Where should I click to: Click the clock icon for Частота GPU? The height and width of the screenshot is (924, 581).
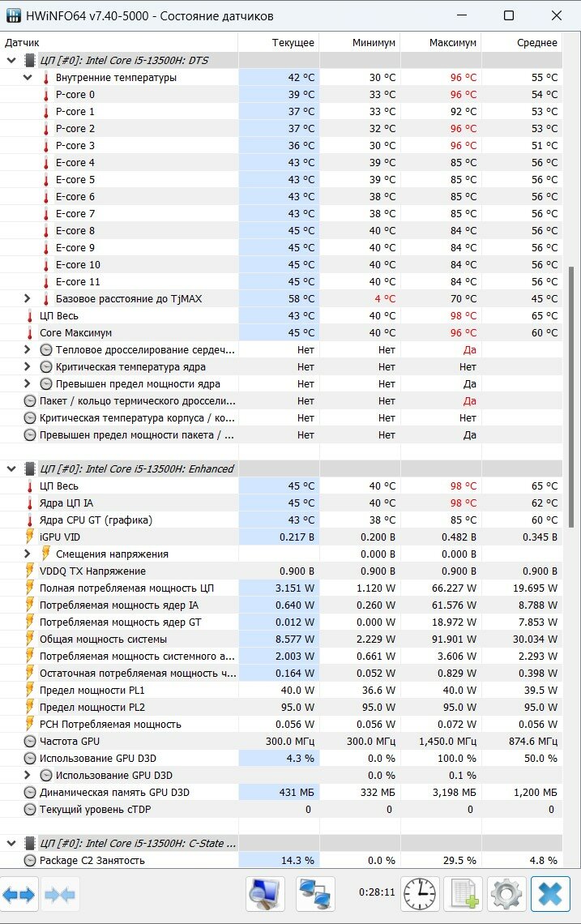point(30,742)
